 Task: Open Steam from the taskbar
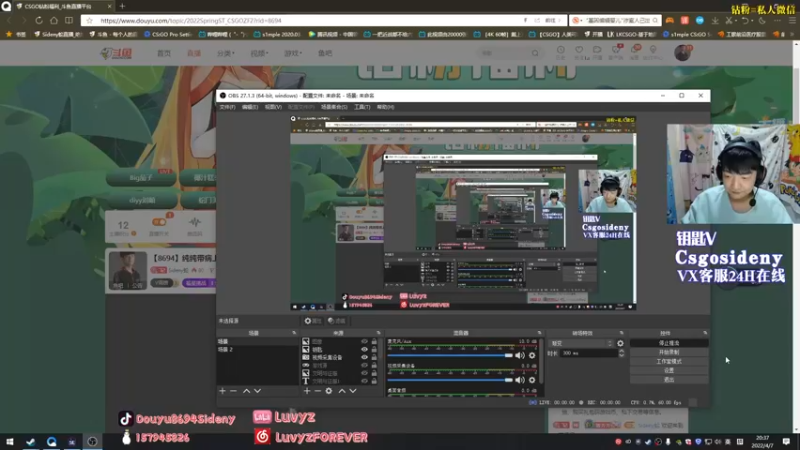(31, 441)
